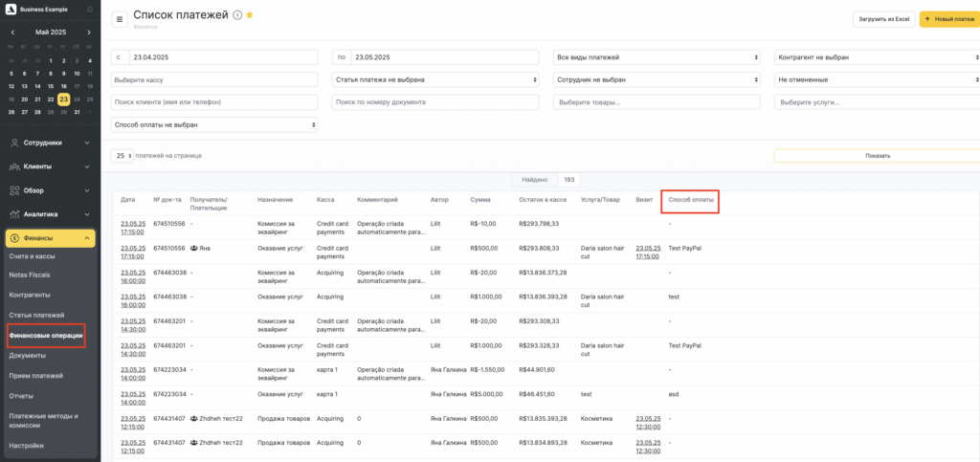980x462 pixels.
Task: Select calendar day 31
Action: (x=77, y=112)
